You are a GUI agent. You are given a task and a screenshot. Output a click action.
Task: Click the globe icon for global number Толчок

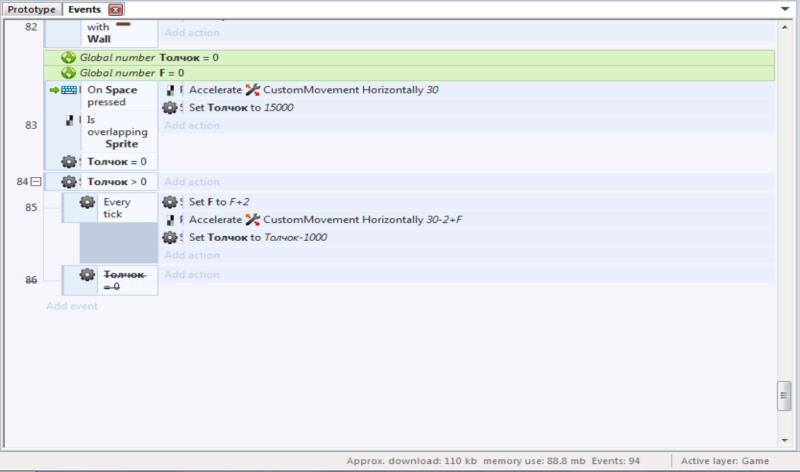69,58
